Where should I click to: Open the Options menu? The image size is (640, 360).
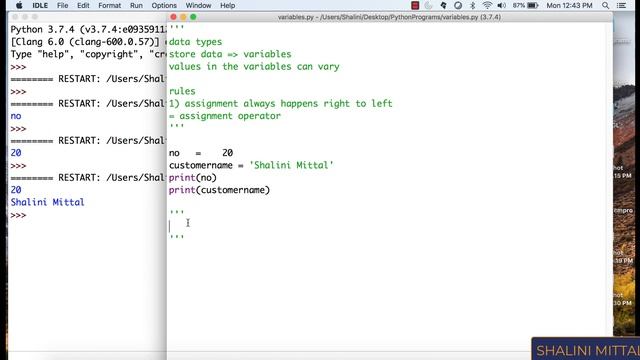pyautogui.click(x=164, y=5)
